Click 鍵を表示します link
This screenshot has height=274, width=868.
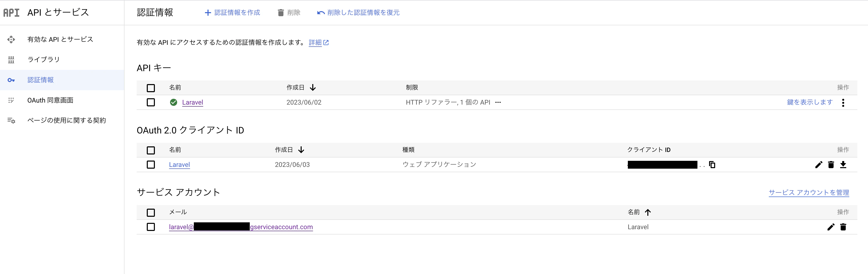[x=810, y=102]
